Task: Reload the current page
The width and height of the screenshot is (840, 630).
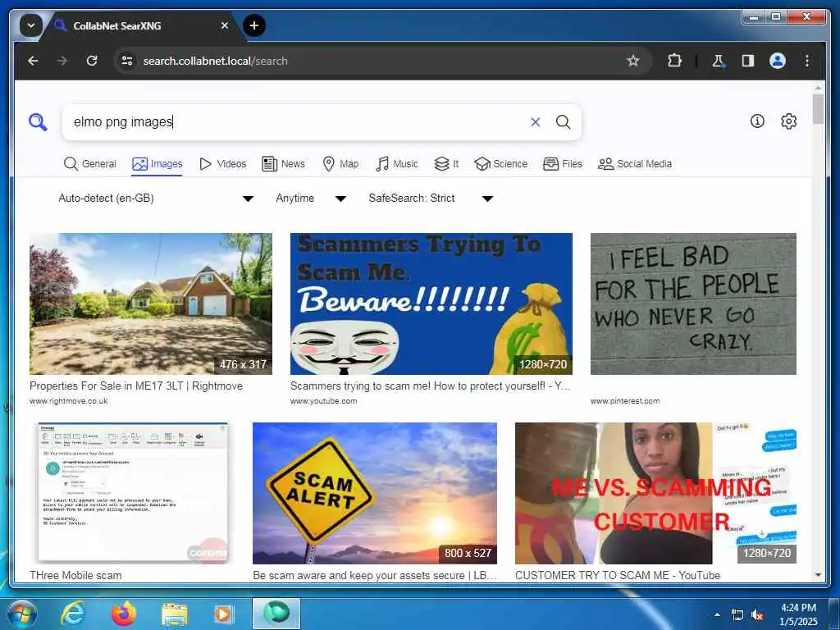Action: pos(92,61)
